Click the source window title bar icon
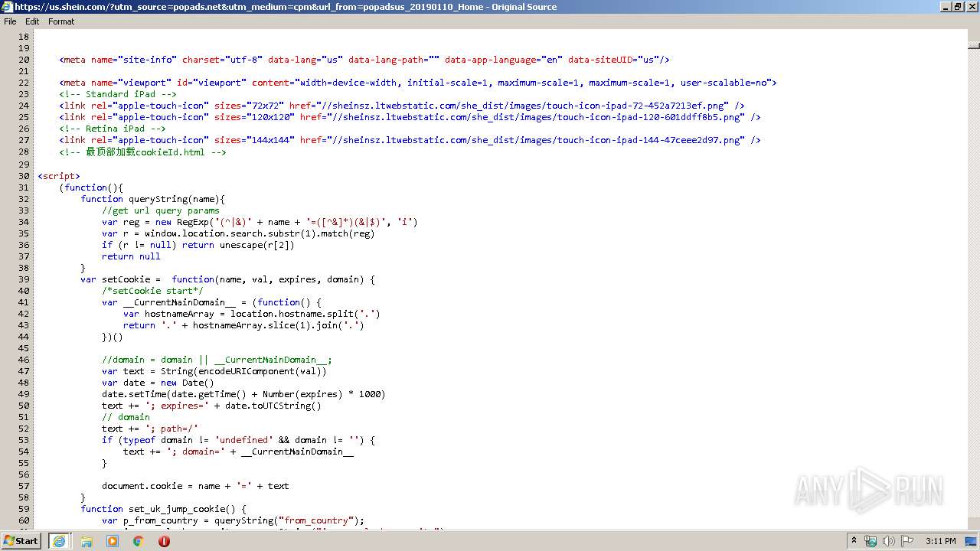The width and height of the screenshot is (980, 551). pyautogui.click(x=7, y=6)
